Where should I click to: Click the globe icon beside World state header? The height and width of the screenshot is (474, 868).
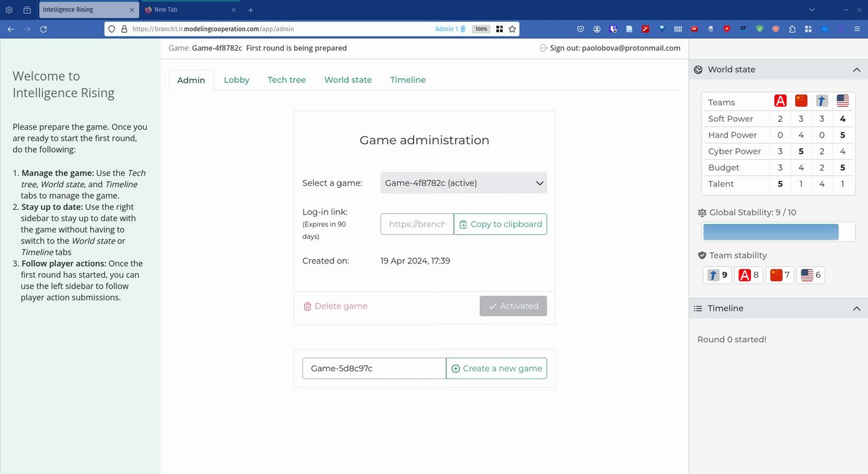tap(699, 70)
